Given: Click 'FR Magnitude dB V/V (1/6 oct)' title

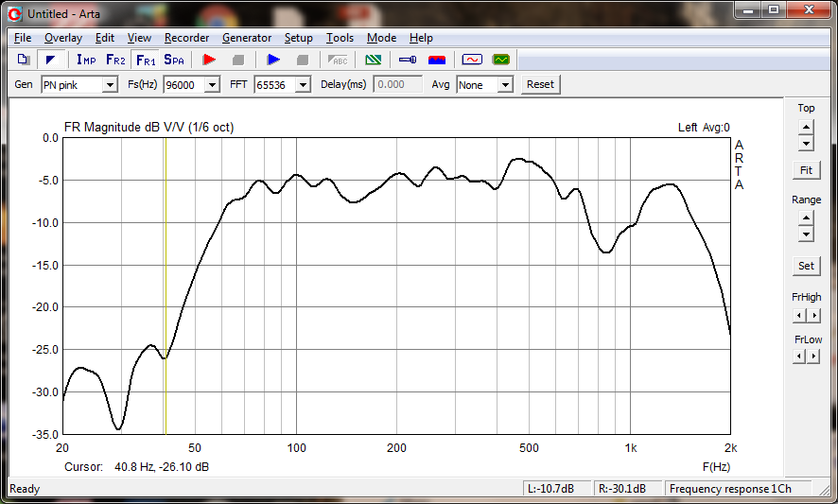Looking at the screenshot, I should click(149, 128).
